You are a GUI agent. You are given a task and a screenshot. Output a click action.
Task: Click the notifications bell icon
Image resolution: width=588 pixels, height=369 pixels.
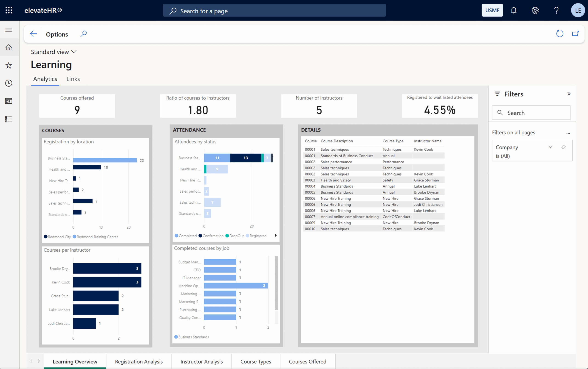click(514, 10)
